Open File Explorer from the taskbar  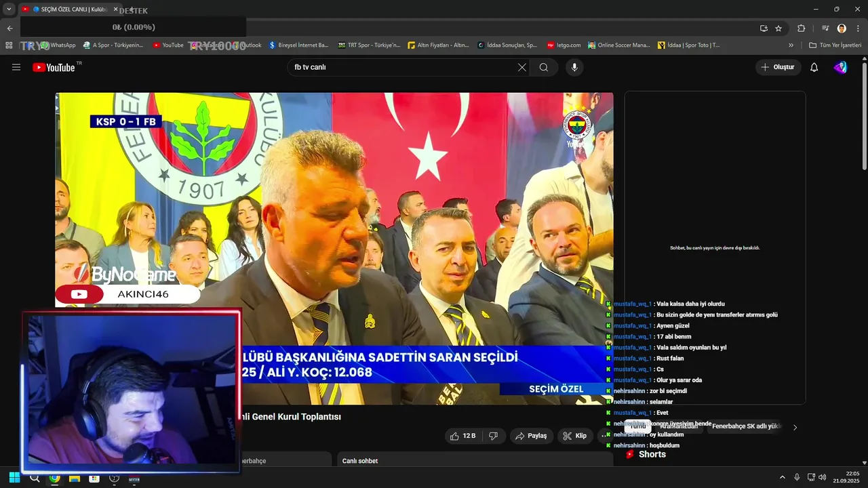click(75, 478)
